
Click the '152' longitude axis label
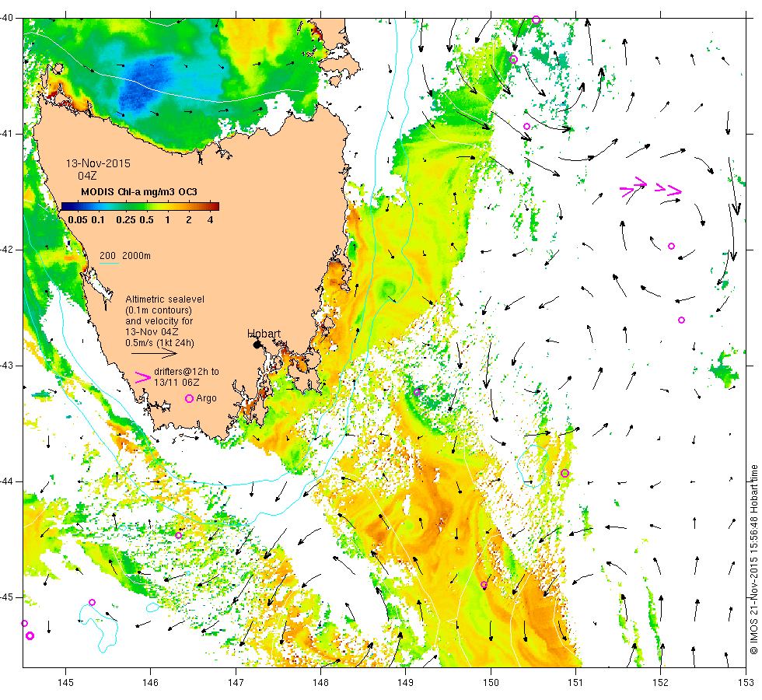pos(660,683)
